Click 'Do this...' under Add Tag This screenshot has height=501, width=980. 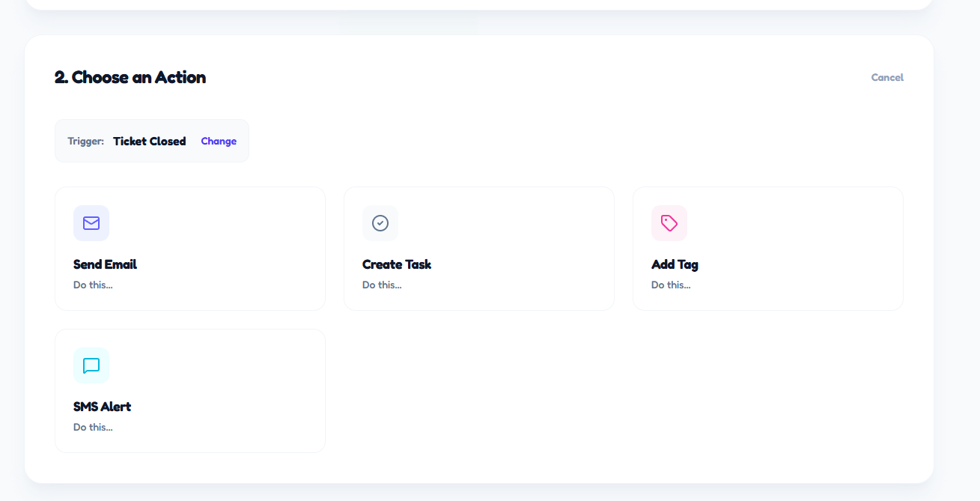point(670,285)
